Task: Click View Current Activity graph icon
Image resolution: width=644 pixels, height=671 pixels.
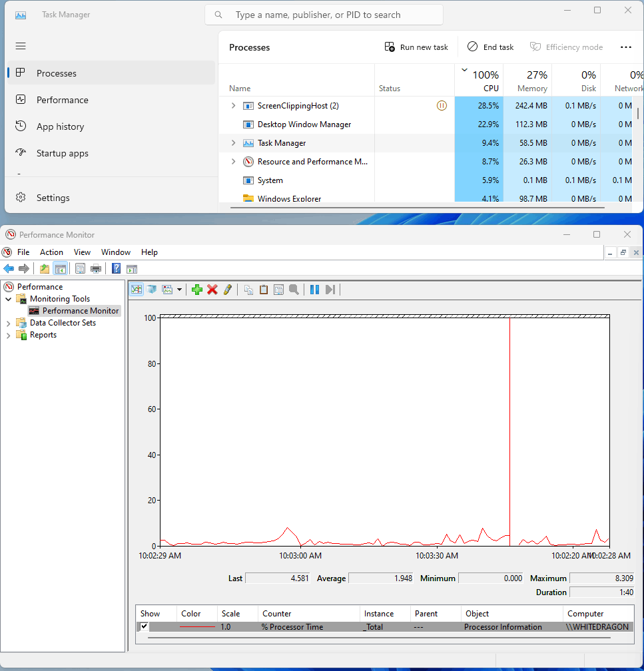Action: coord(137,290)
